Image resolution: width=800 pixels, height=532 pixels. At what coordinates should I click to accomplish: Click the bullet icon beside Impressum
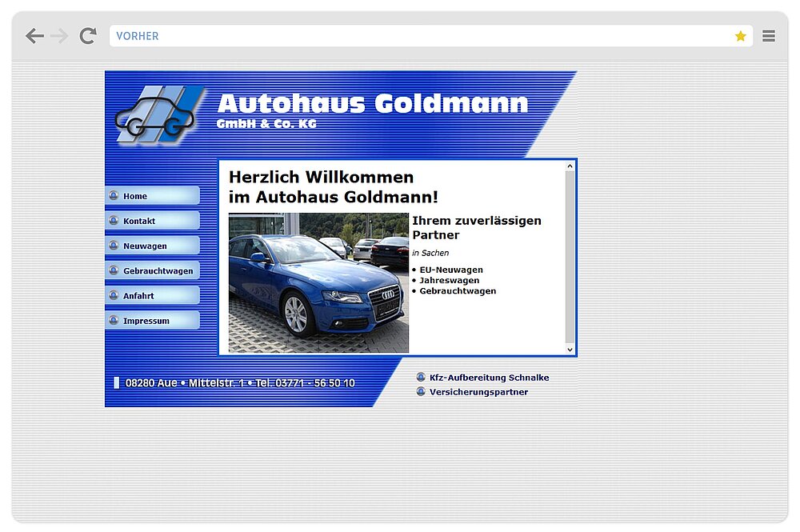click(114, 320)
